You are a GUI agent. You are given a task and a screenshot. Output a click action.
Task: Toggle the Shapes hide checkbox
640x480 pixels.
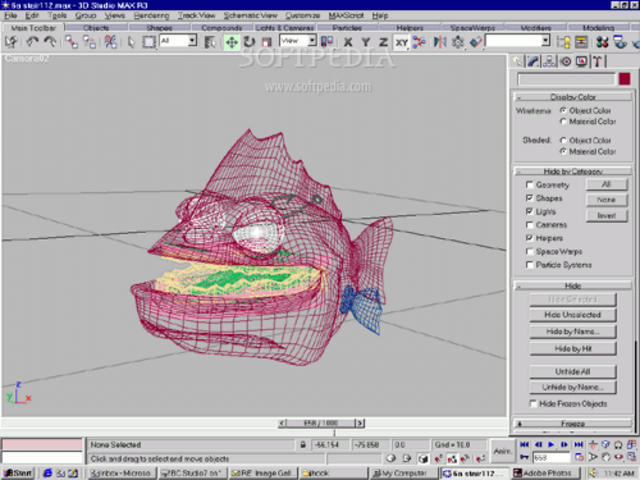pyautogui.click(x=529, y=198)
